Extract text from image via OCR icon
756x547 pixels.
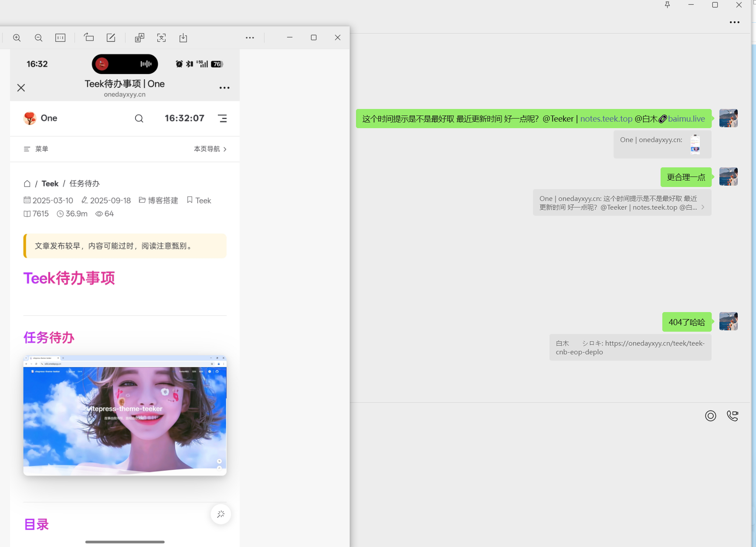[161, 38]
